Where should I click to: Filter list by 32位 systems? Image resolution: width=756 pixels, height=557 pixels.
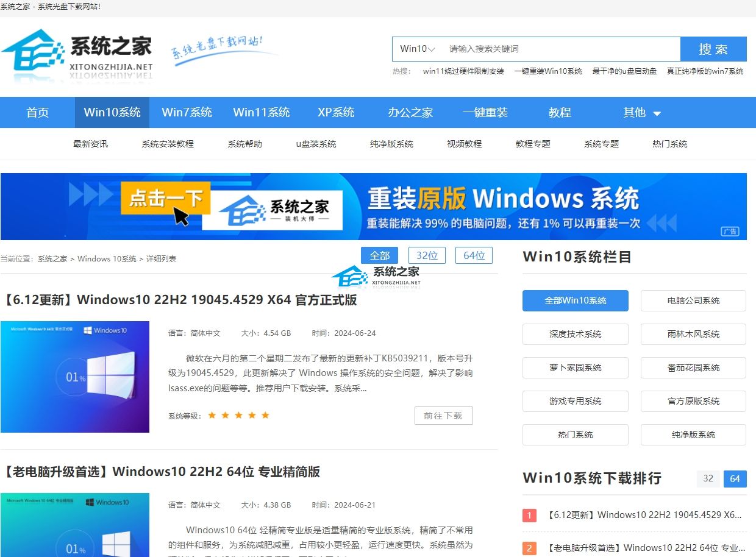427,255
